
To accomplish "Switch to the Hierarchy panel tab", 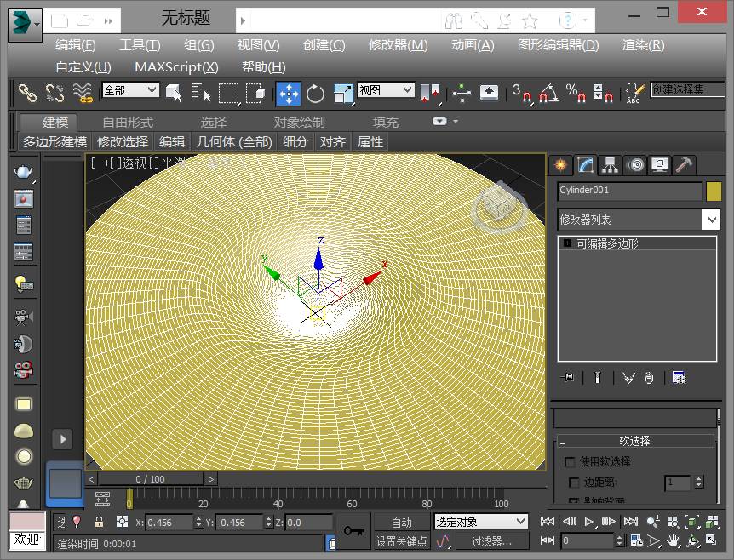I will click(x=610, y=165).
